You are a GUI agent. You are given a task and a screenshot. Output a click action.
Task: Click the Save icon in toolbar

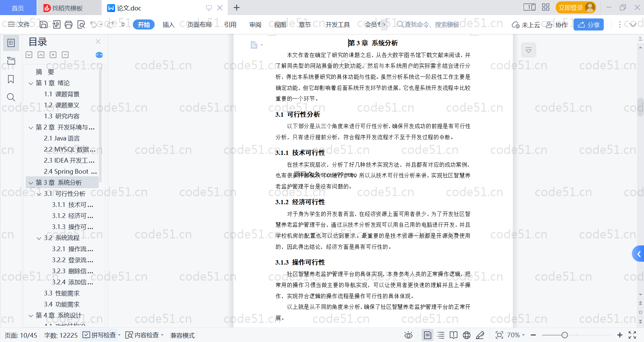click(44, 24)
